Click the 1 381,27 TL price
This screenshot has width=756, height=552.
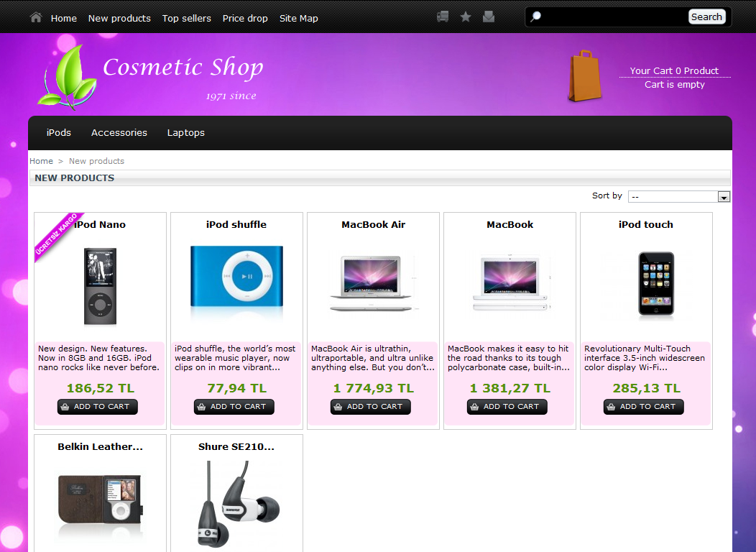510,389
